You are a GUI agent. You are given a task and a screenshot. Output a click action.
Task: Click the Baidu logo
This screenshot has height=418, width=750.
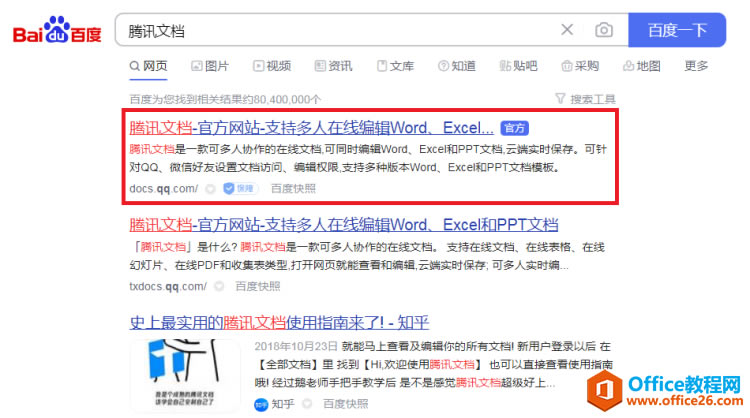[x=57, y=30]
